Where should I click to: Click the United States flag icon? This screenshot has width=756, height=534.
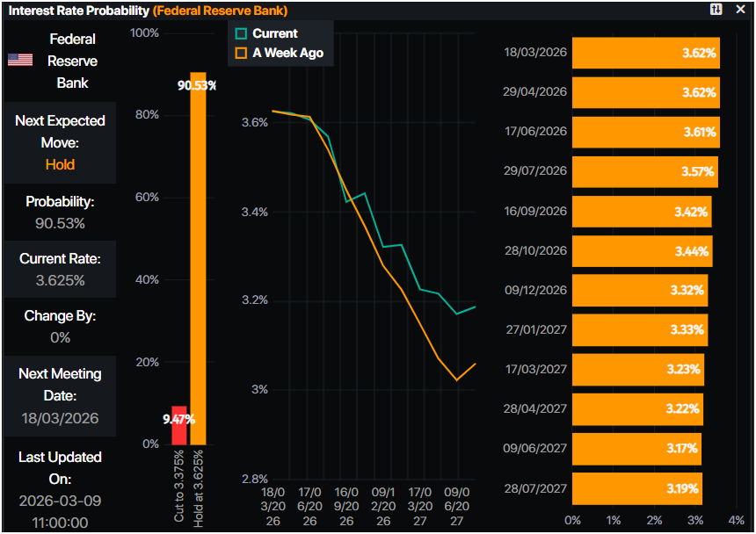(20, 61)
